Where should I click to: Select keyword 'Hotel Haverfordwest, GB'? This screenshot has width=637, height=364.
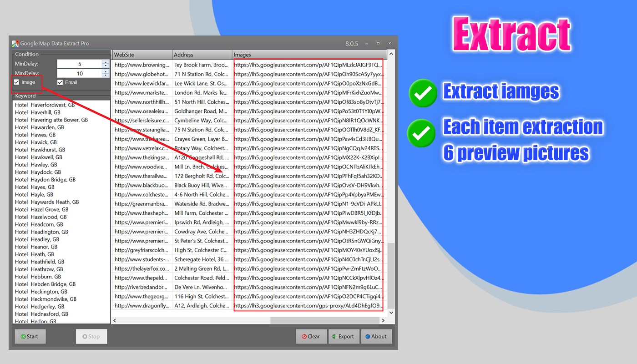click(45, 105)
